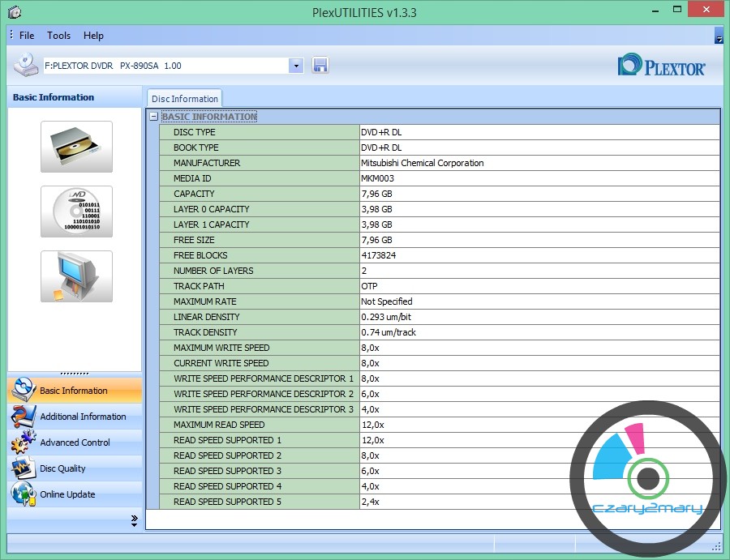Open the Disc Quality section
This screenshot has height=560, width=730.
pos(62,468)
